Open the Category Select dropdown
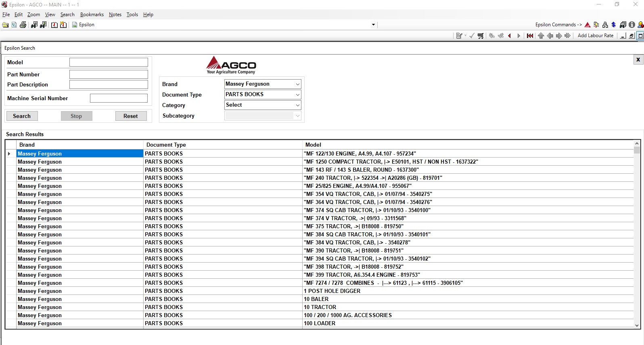The image size is (644, 345). point(263,105)
